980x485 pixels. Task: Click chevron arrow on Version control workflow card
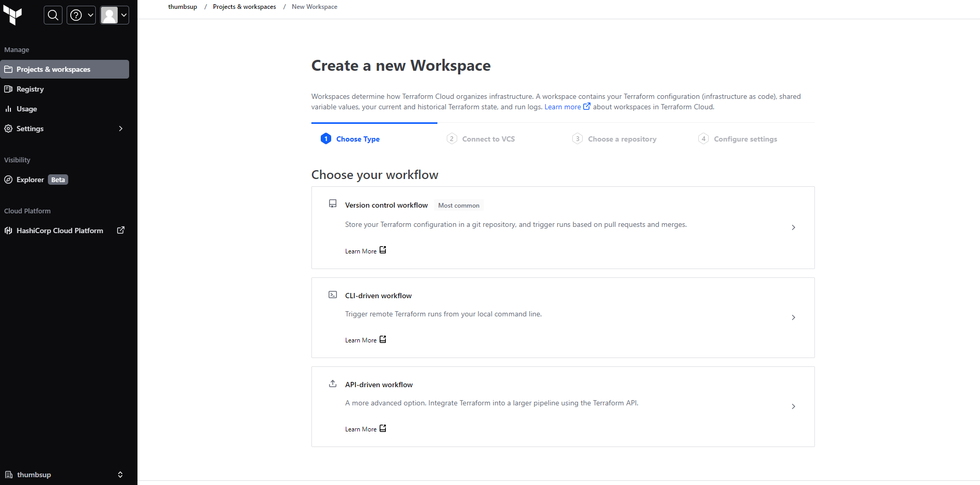point(794,227)
